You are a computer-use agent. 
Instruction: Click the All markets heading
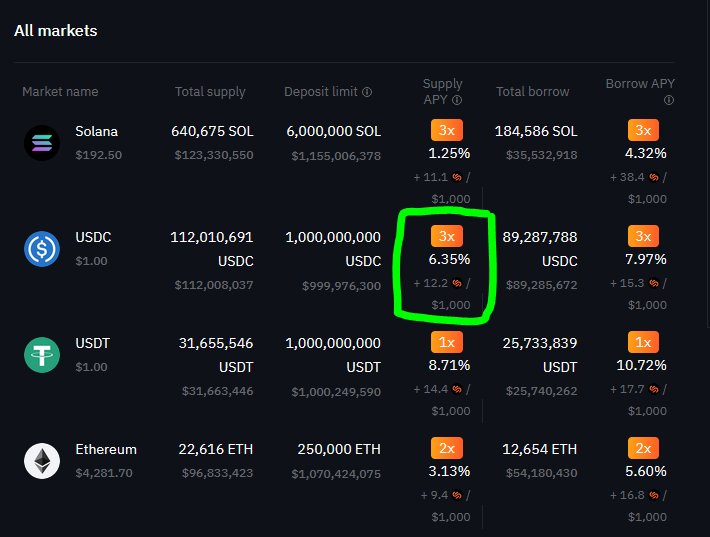pos(56,31)
